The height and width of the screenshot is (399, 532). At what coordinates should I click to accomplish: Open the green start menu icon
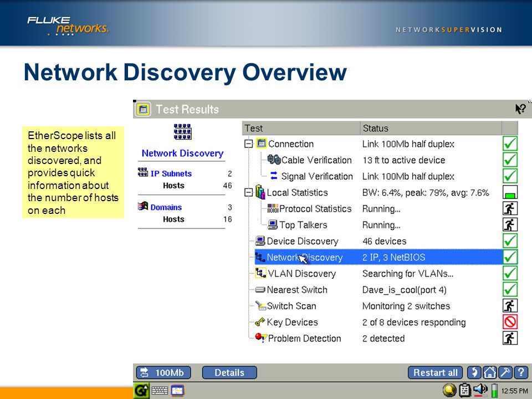point(141,391)
